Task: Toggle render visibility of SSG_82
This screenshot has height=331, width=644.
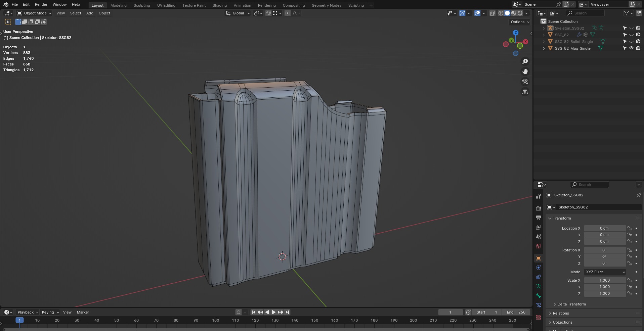Action: pyautogui.click(x=638, y=35)
